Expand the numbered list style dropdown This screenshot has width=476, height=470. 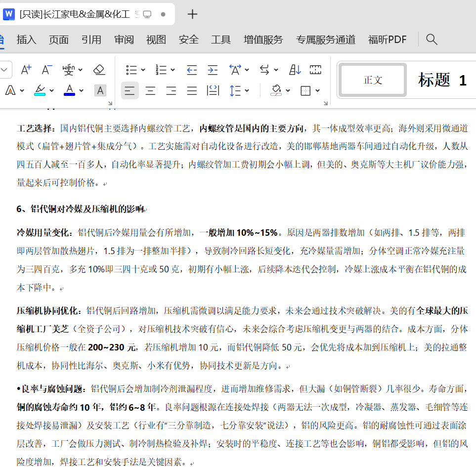click(173, 70)
